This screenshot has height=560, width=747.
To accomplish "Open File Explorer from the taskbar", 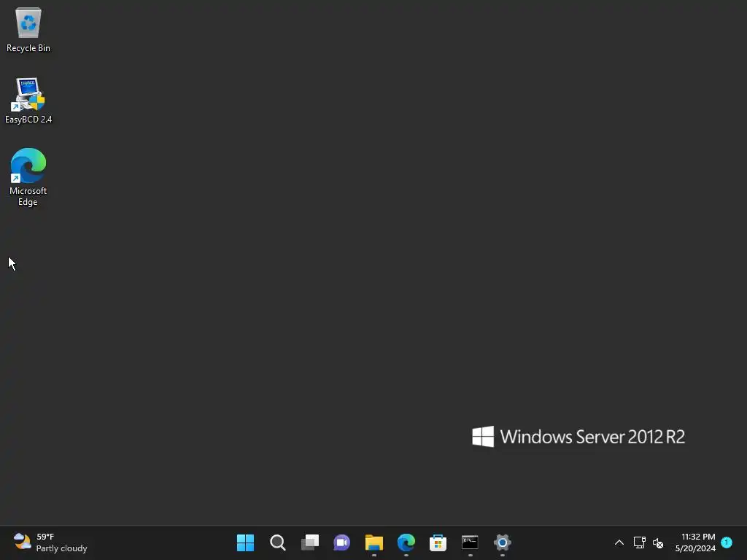I will pos(374,542).
